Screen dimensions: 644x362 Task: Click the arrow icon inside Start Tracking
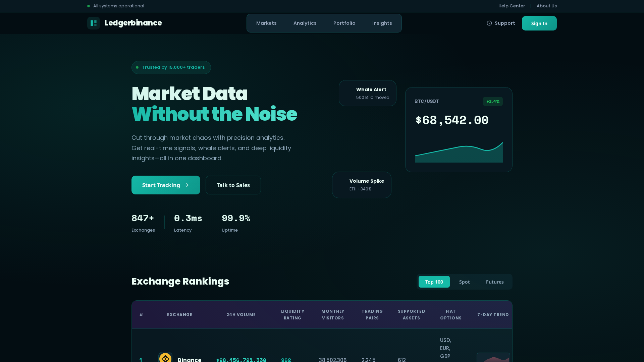tap(186, 185)
